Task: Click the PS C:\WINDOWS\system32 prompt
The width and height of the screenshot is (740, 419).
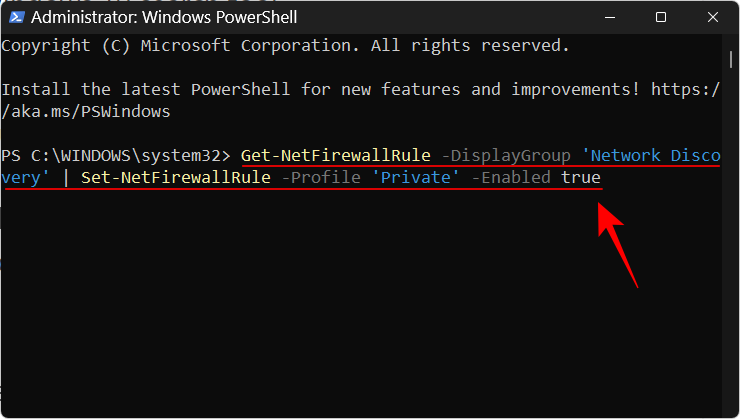Action: pos(116,156)
